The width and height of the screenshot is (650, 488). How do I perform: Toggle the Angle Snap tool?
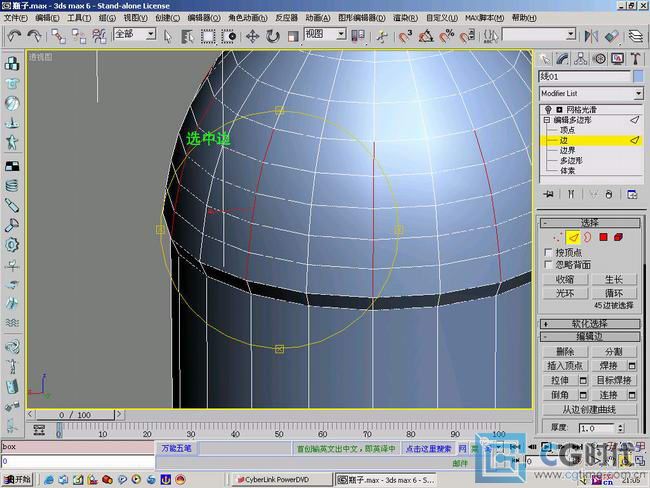[x=426, y=36]
